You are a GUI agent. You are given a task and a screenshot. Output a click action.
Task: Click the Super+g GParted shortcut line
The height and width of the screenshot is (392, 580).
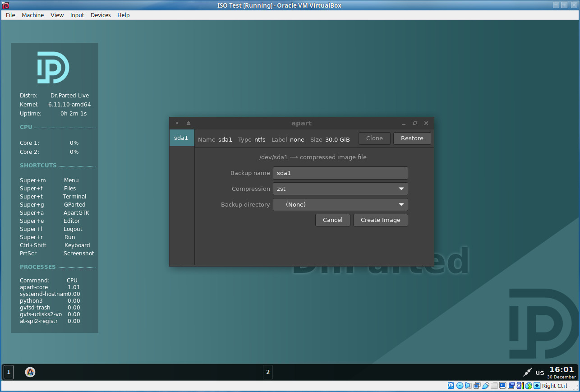(x=53, y=205)
